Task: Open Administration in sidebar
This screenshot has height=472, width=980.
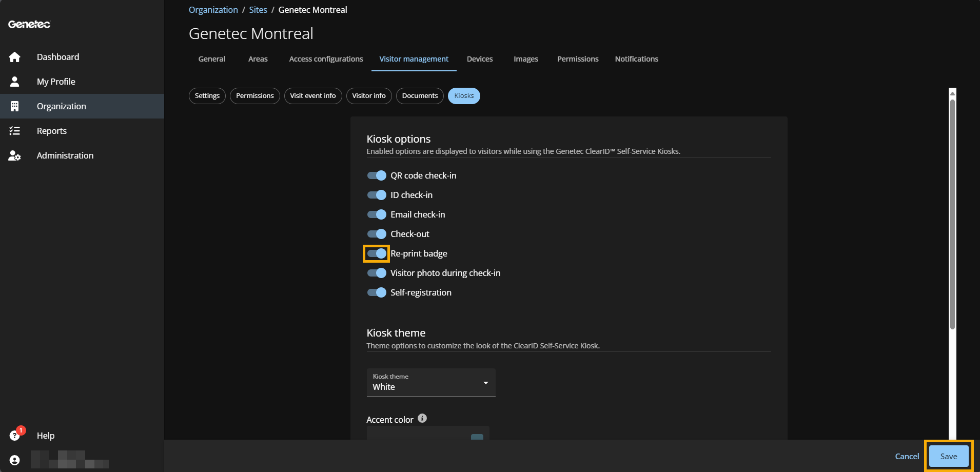Action: (82, 155)
